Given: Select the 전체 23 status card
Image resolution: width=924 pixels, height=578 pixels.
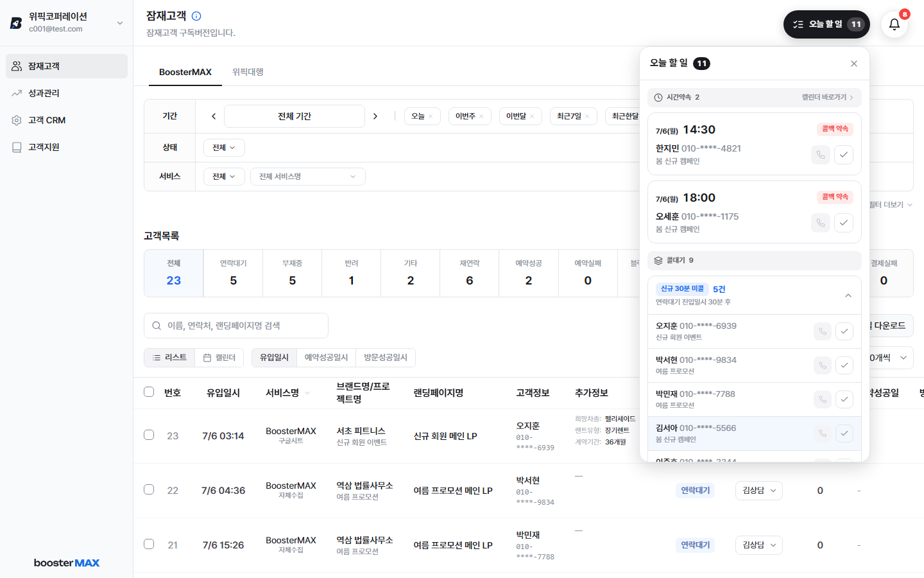Looking at the screenshot, I should point(174,274).
